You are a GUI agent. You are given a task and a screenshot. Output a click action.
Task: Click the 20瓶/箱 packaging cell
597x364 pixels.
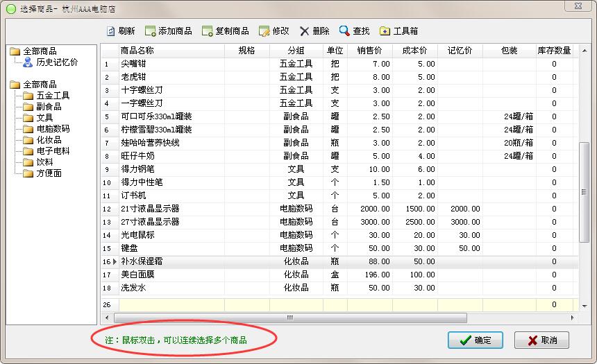click(x=510, y=143)
